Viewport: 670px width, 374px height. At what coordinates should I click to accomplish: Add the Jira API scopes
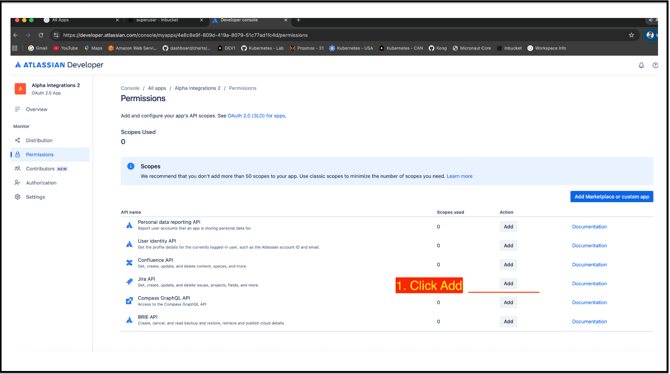tap(508, 283)
